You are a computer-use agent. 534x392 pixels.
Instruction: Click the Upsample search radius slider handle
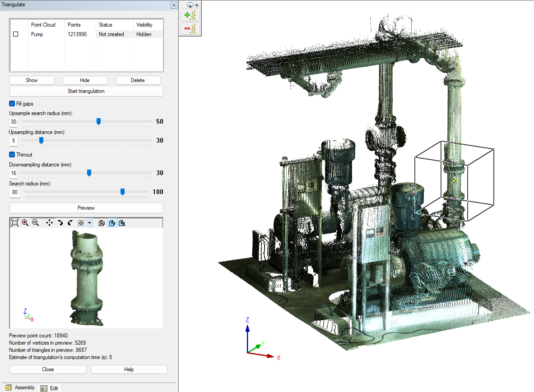(x=98, y=121)
